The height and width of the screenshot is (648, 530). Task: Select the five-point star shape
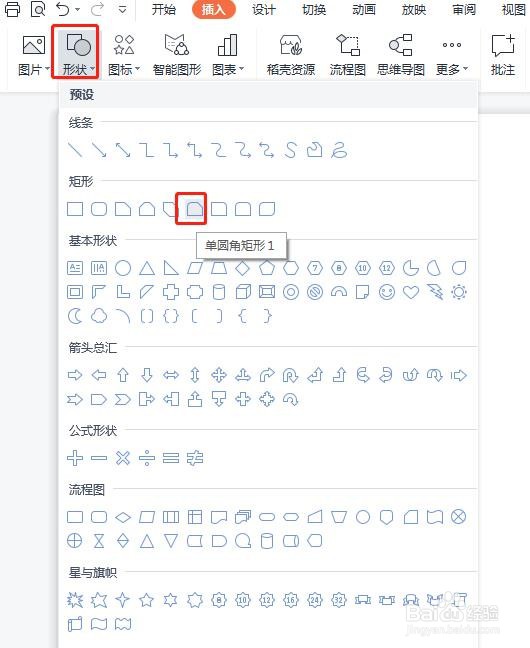pos(146,600)
